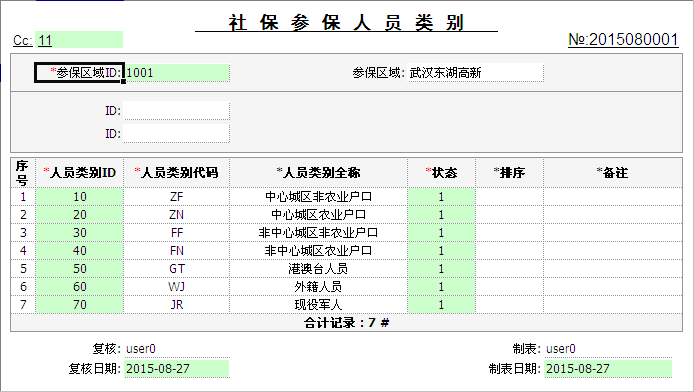Click the 人员类别ID column header

(80, 173)
